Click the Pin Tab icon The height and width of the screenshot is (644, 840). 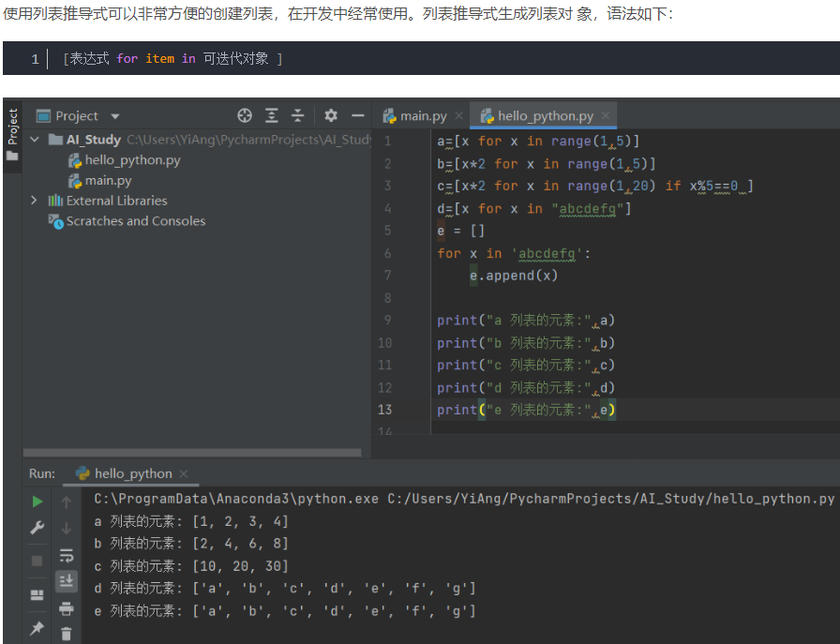(x=37, y=628)
